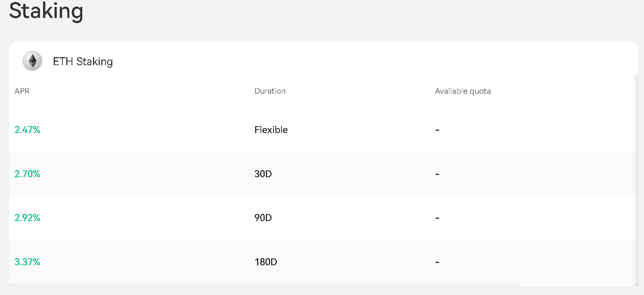Click the quota dash in 180D row
This screenshot has height=295, width=644.
click(x=437, y=262)
